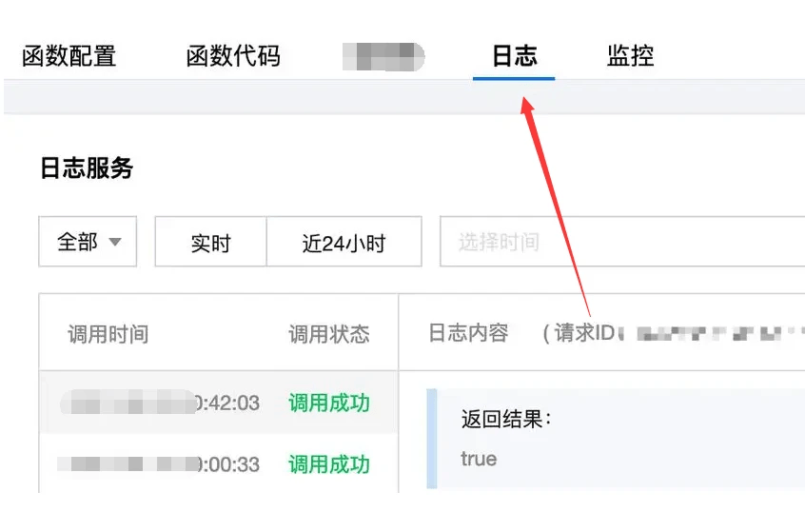Select the 日志 tab
Image resolution: width=805 pixels, height=532 pixels.
[x=515, y=56]
